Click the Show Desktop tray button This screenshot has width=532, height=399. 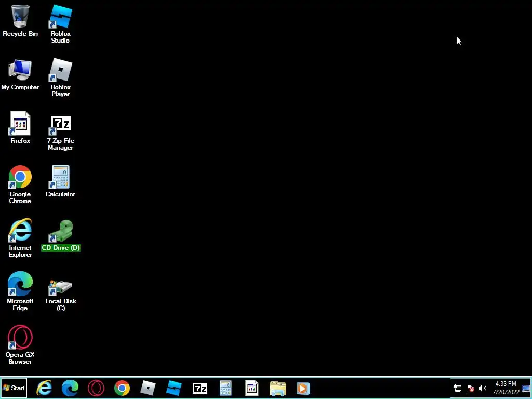(x=526, y=388)
